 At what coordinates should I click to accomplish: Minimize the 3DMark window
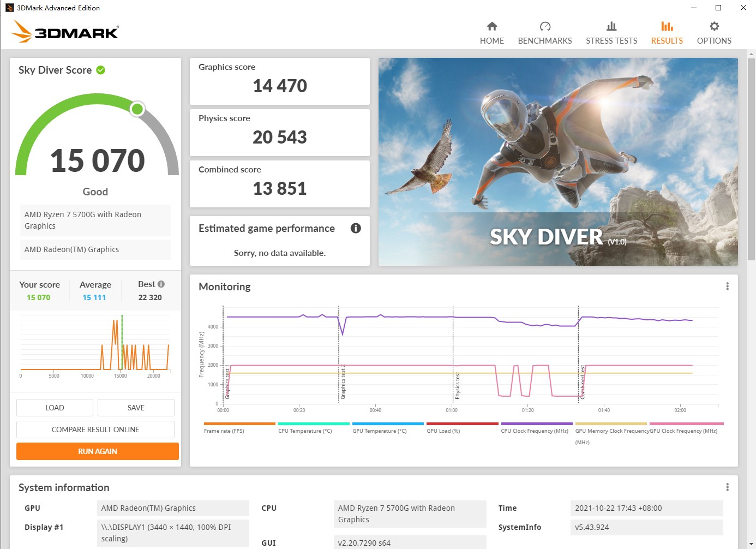click(x=694, y=8)
